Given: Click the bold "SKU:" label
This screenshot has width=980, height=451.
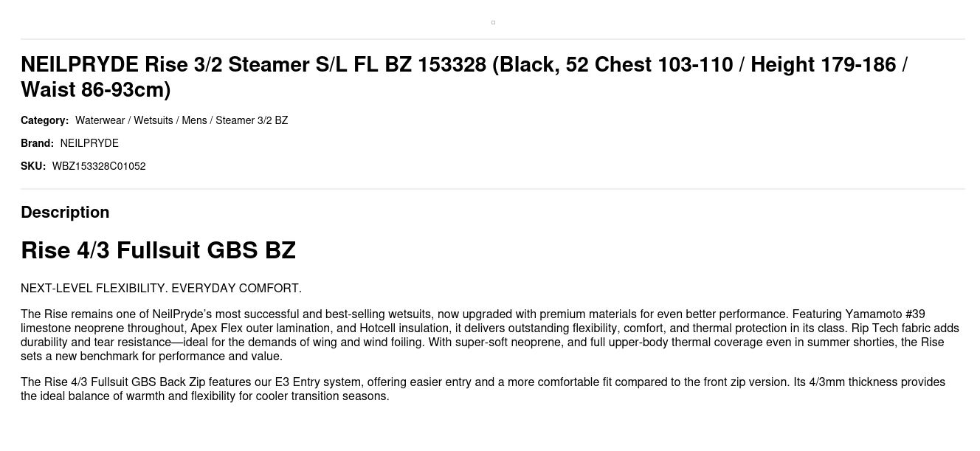Looking at the screenshot, I should click(x=33, y=166).
